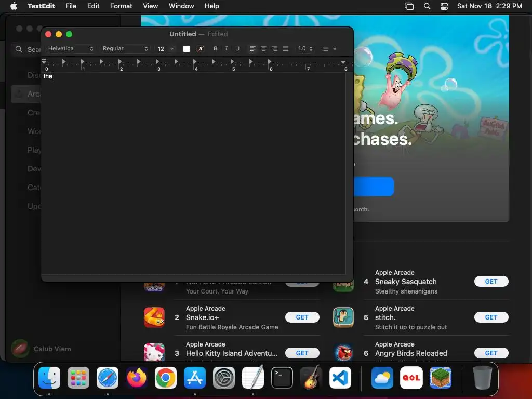Open TextEdit from the Dock
This screenshot has width=532, height=399.
coord(253,378)
